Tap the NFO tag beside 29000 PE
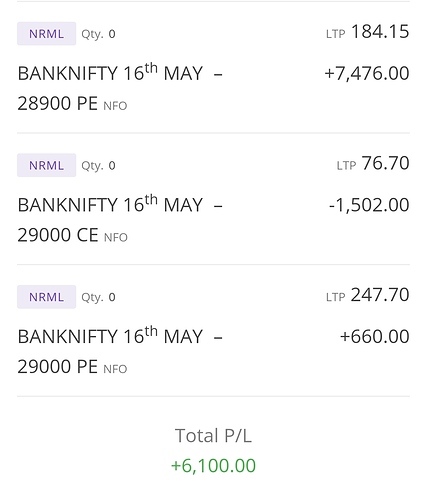This screenshot has width=426, height=500. pos(115,369)
